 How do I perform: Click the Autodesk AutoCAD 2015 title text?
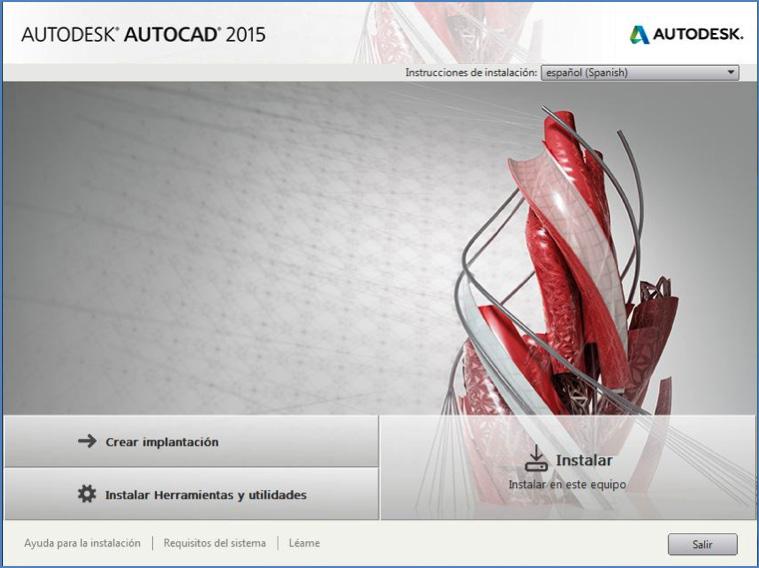(x=143, y=34)
